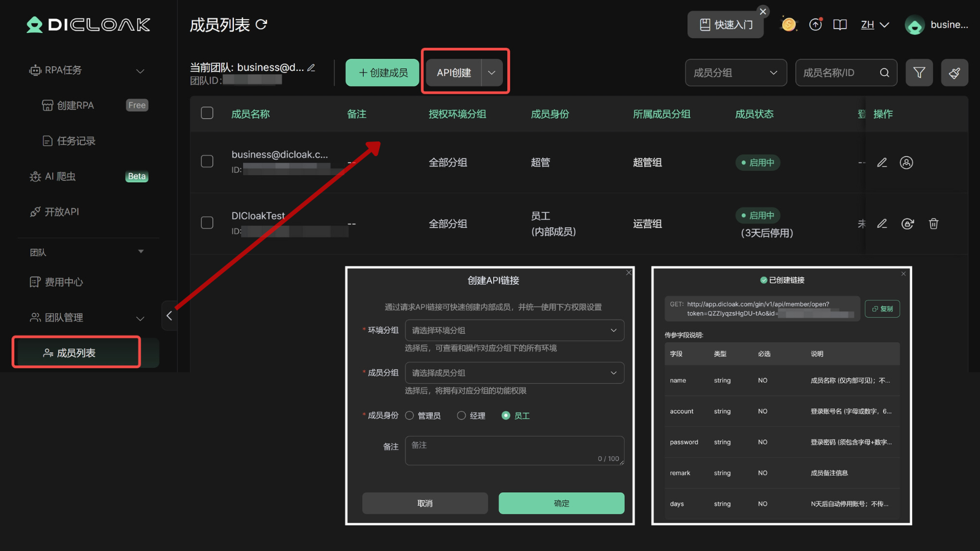This screenshot has width=980, height=551.
Task: Click the 成员名称 column header
Action: [251, 114]
